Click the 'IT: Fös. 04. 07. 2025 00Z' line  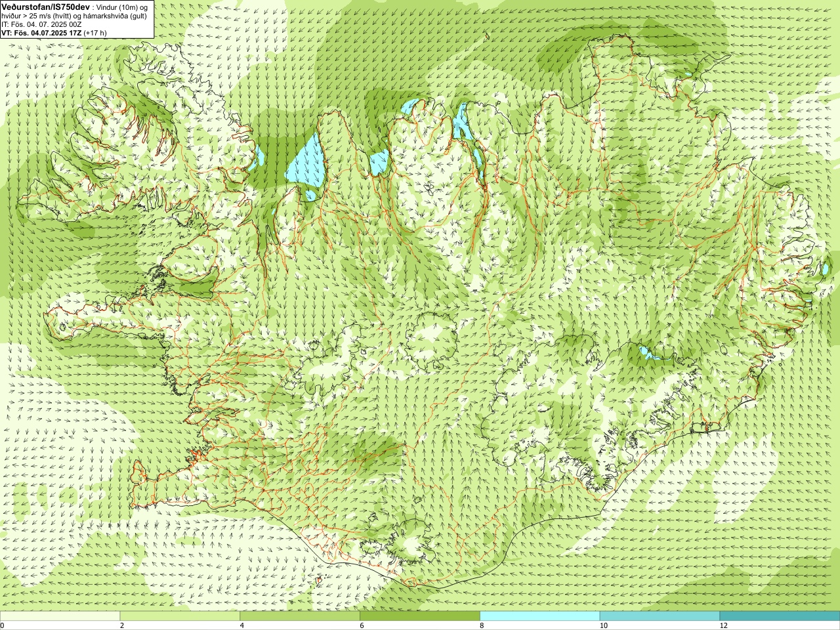point(41,24)
